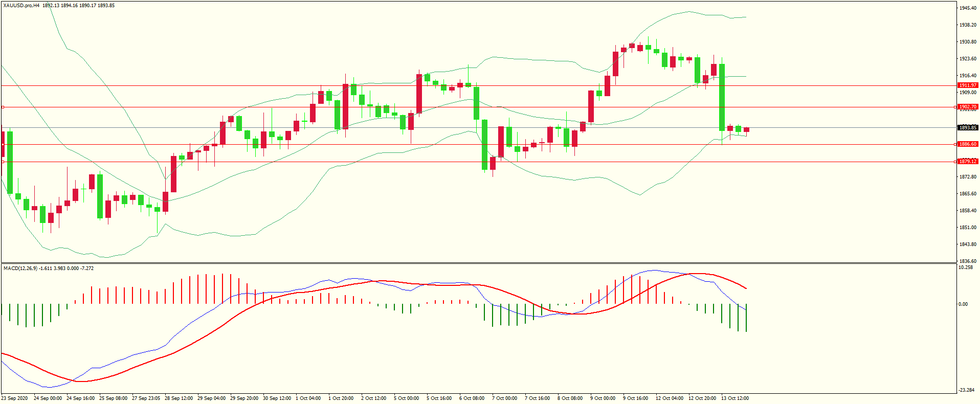Click the 23 Sep 2020 date label
The width and height of the screenshot is (980, 404).
tap(15, 398)
